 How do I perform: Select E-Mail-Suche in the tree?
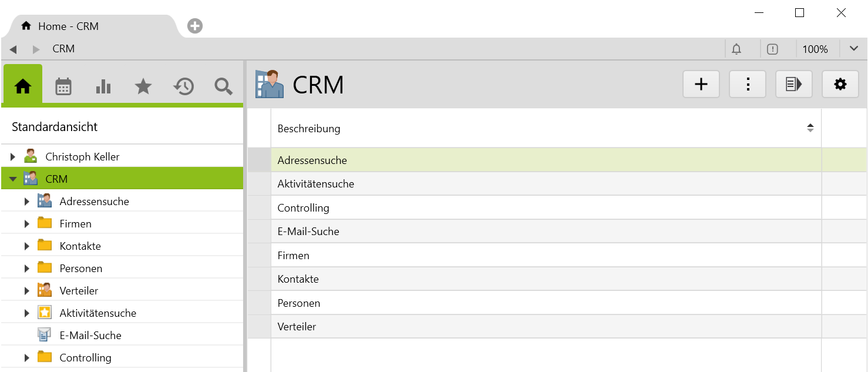90,336
